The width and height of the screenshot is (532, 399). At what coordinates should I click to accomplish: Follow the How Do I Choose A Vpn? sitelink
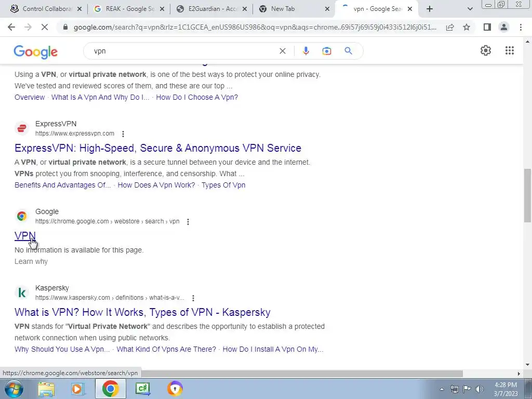(x=197, y=97)
